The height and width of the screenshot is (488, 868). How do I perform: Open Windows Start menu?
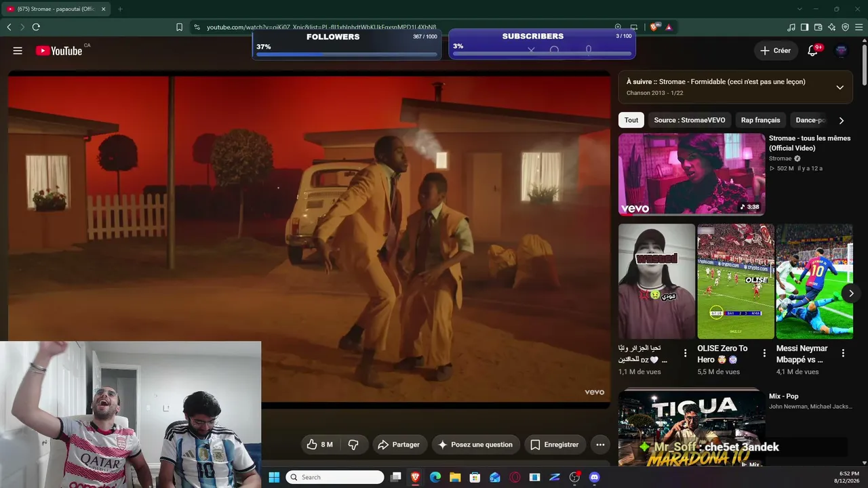click(x=274, y=477)
